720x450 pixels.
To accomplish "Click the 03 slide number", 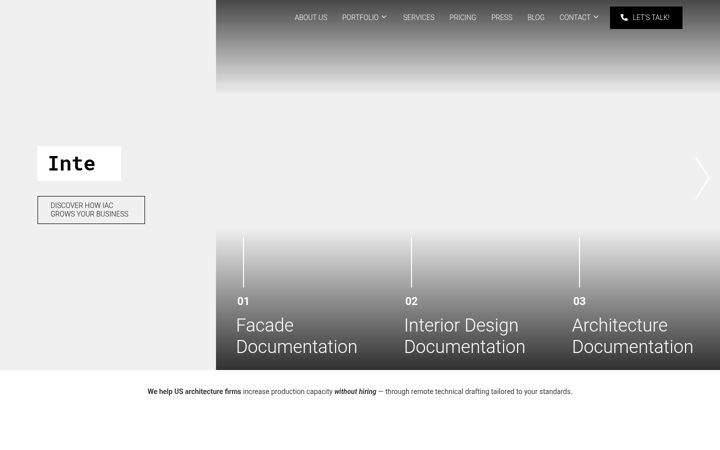I will click(x=579, y=301).
